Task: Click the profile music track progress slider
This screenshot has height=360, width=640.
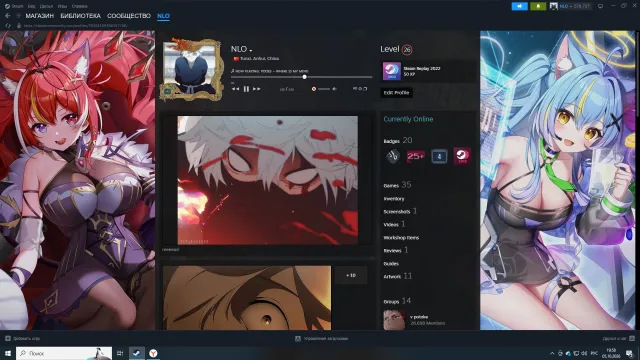Action: 302,77
